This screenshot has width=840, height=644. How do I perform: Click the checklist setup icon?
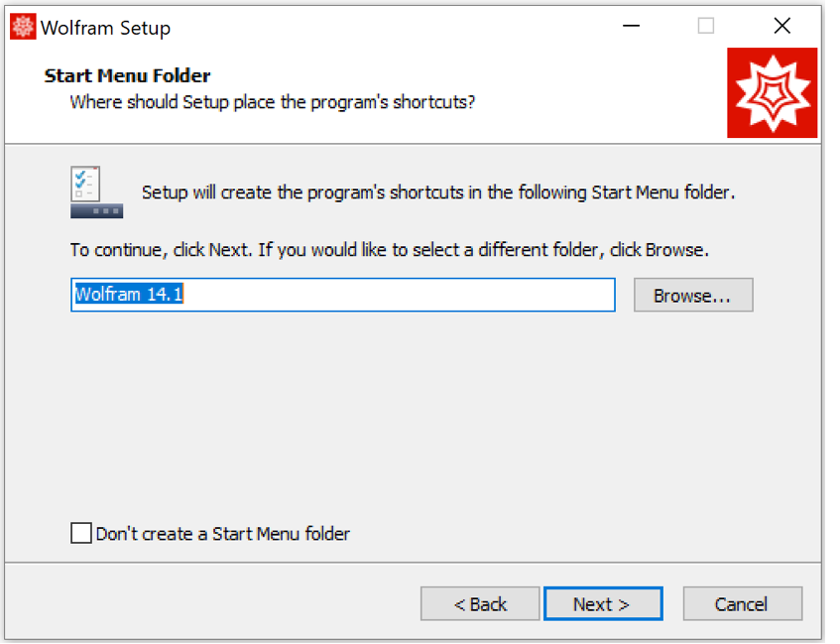[96, 192]
